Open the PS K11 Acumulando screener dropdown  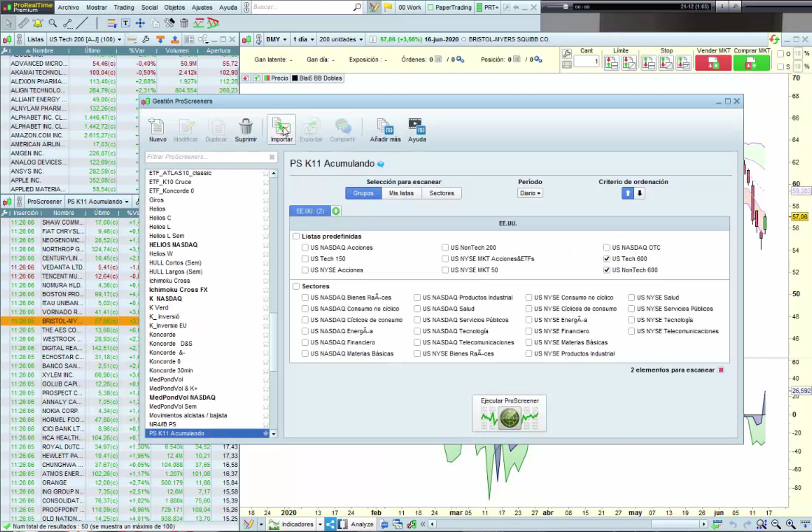pos(98,201)
